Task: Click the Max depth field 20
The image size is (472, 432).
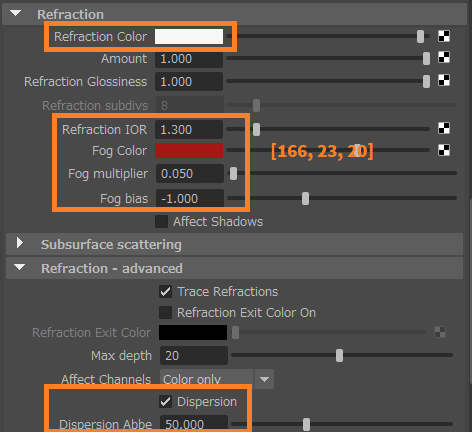Action: (x=194, y=356)
